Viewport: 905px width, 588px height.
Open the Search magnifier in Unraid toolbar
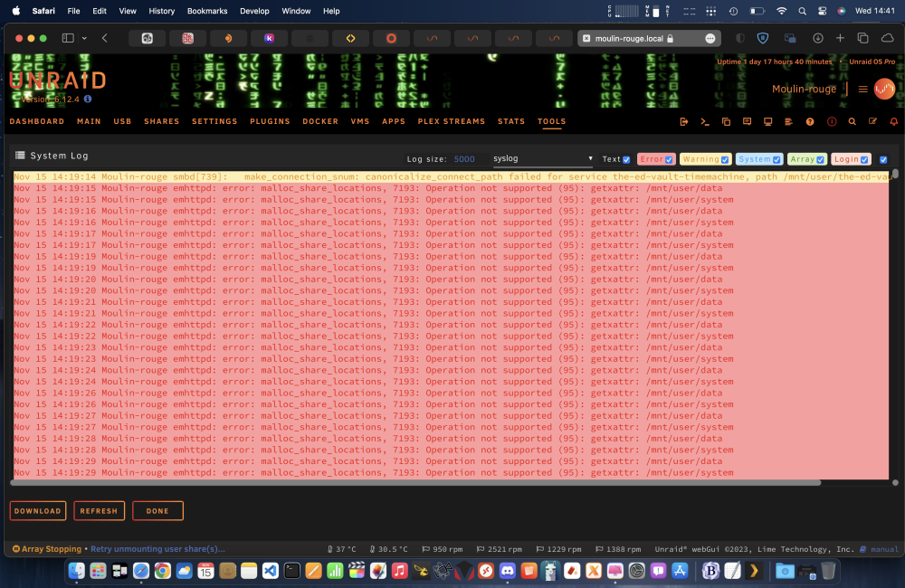tap(852, 122)
